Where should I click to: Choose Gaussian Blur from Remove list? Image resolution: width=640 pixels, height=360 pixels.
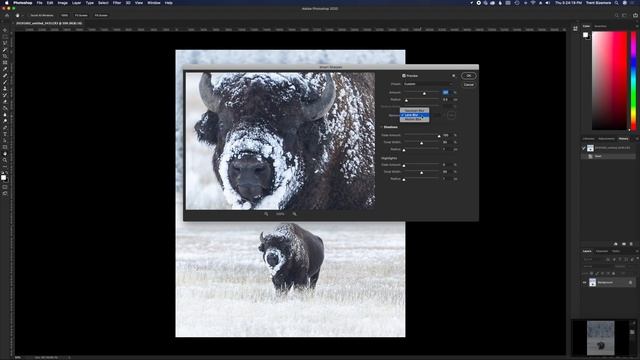pos(414,111)
